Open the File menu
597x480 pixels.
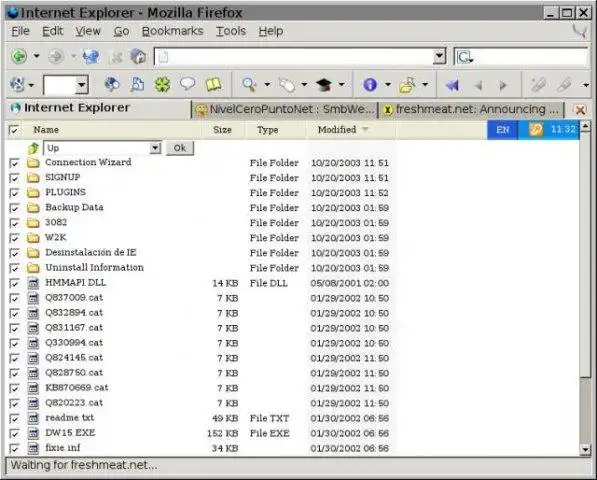20,31
